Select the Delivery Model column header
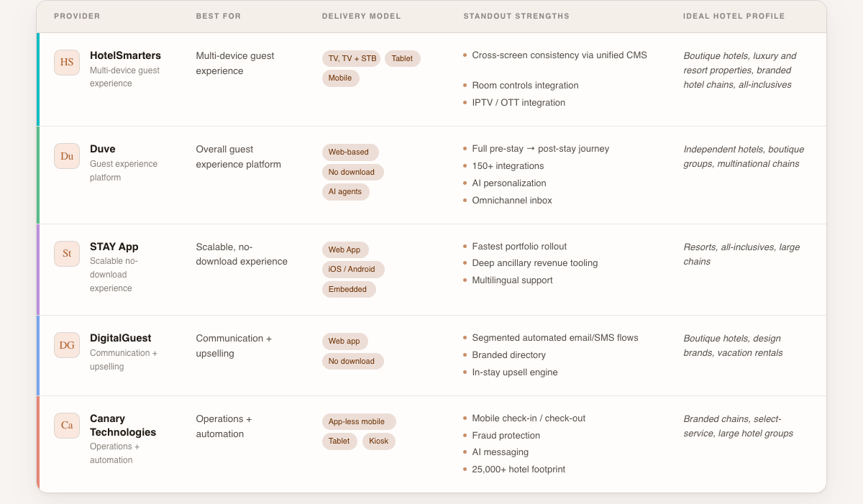Image resolution: width=863 pixels, height=504 pixels. [x=361, y=17]
